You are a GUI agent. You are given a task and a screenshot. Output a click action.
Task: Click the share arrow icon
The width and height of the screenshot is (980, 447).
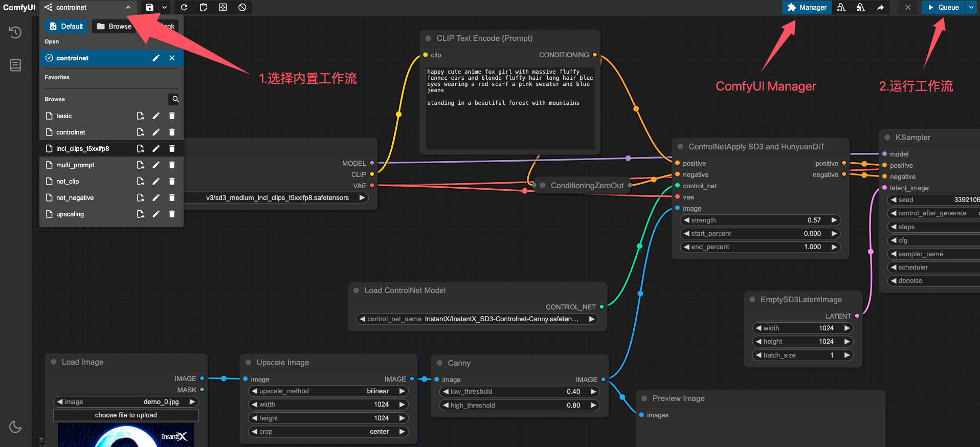point(880,7)
